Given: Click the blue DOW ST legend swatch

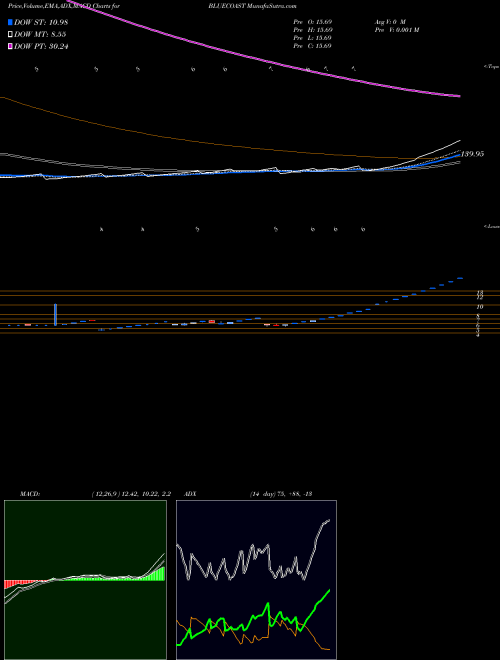Looking at the screenshot, I should click(x=10, y=22).
